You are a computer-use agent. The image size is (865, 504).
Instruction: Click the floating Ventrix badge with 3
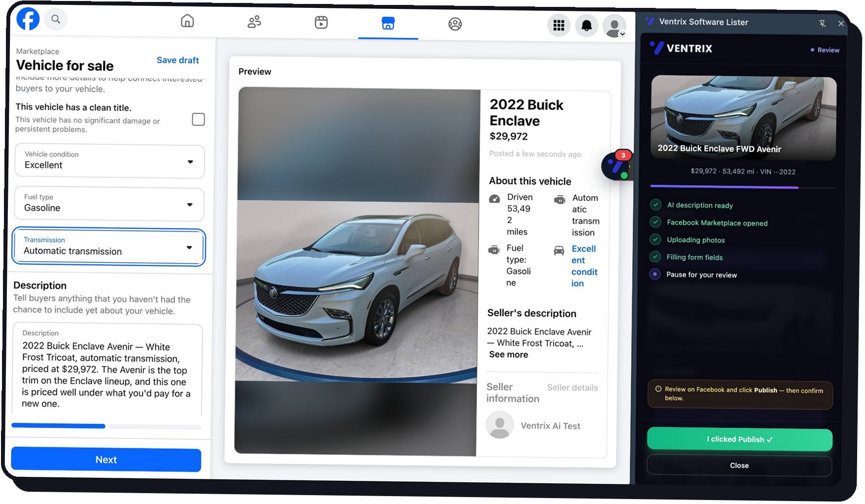[616, 165]
